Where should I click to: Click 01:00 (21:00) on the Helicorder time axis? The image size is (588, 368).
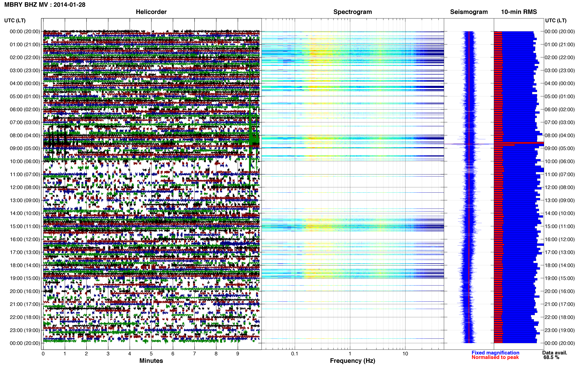[x=25, y=45]
